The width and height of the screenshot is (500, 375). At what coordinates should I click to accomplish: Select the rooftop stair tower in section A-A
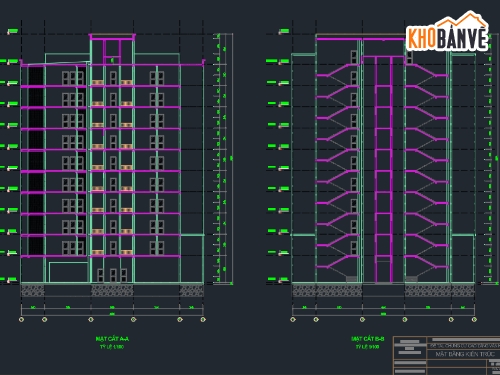(112, 49)
